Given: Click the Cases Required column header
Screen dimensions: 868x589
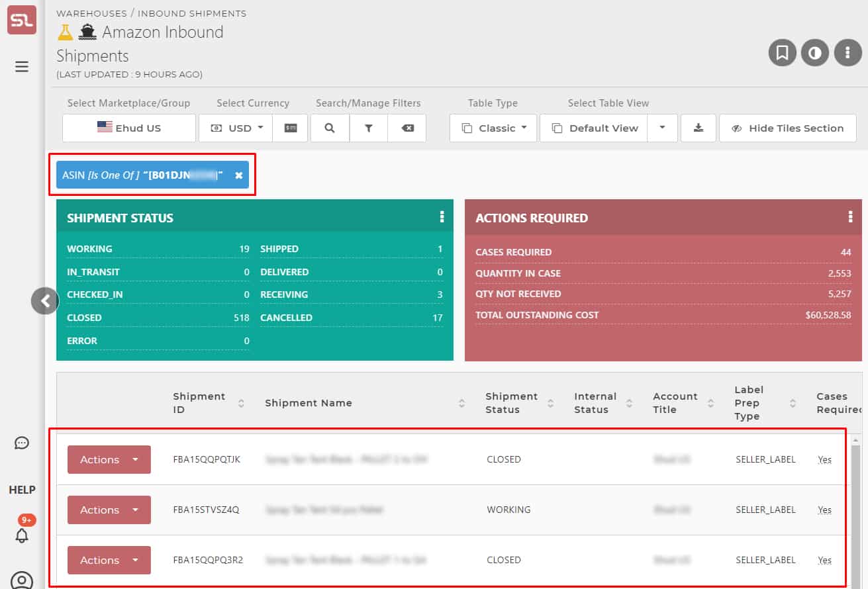Looking at the screenshot, I should pos(839,403).
